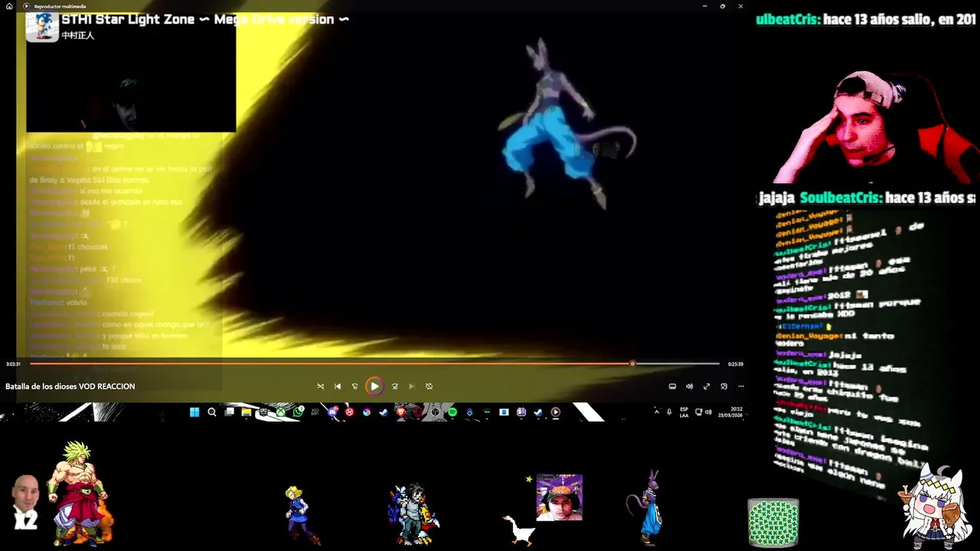The height and width of the screenshot is (551, 980).
Task: Switch the video to full screen
Action: pos(707,386)
